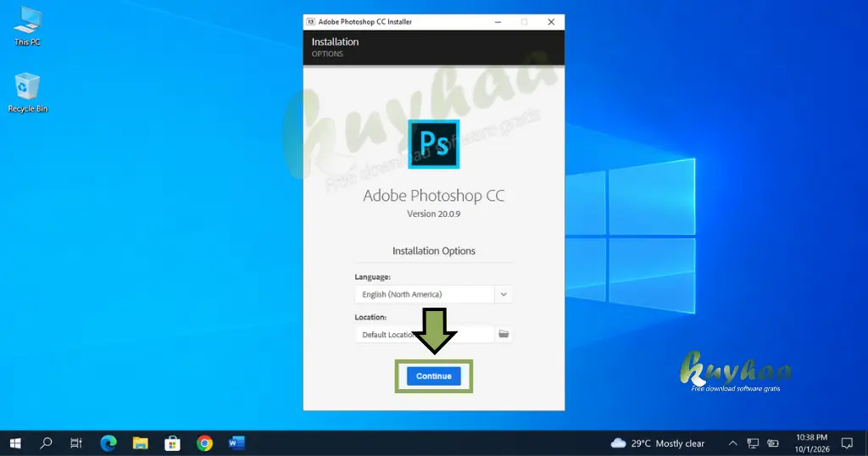Select the English (North America) language field

click(424, 294)
